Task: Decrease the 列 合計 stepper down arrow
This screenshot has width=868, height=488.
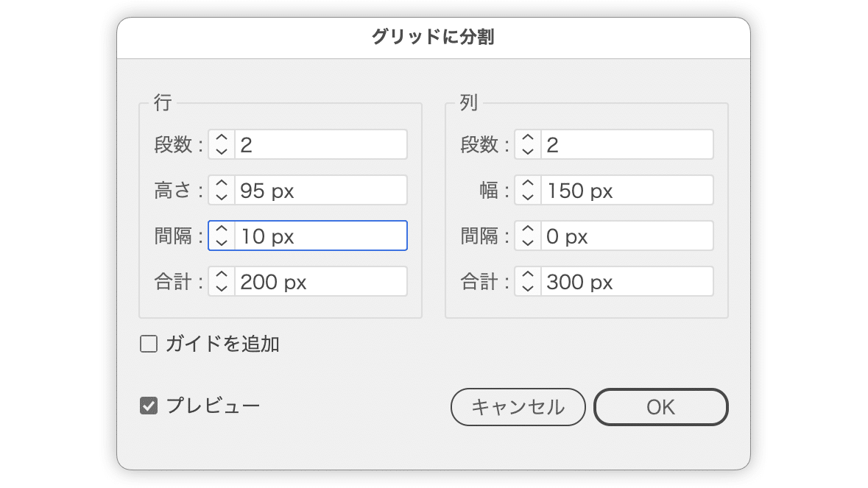Action: coord(528,288)
